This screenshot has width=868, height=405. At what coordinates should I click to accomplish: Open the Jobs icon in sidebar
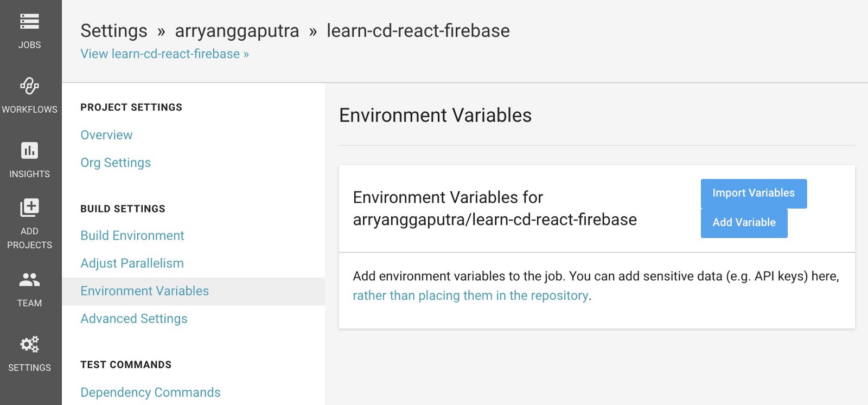tap(29, 22)
